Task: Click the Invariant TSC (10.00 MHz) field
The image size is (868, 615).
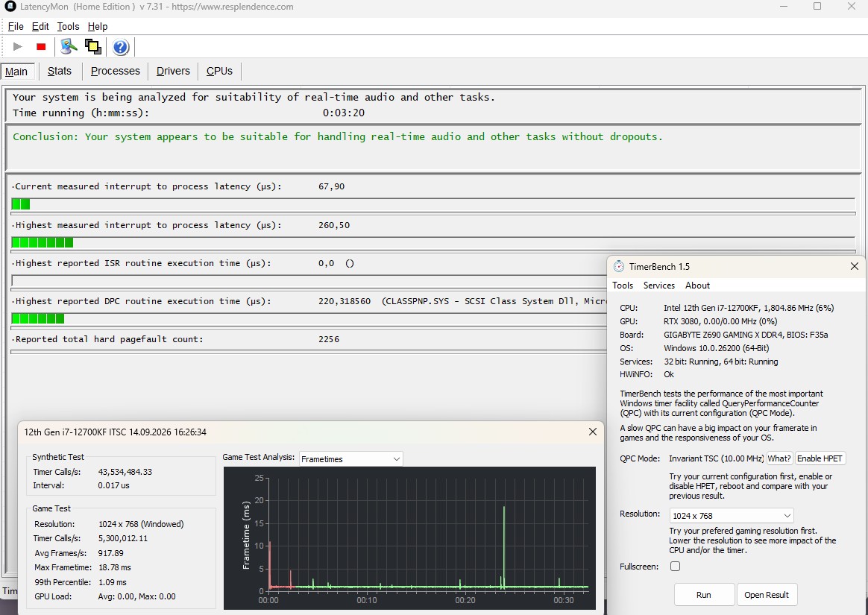Action: tap(716, 458)
